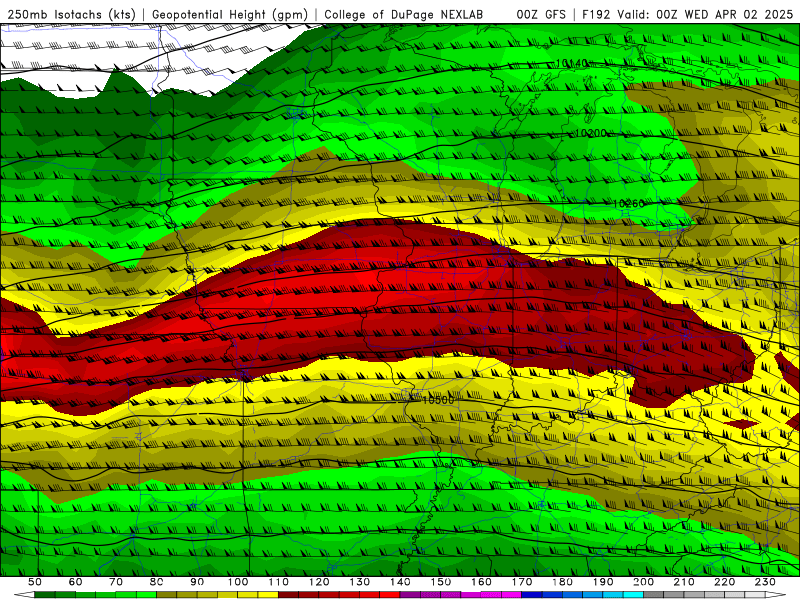Click the 190 value on the color scale
800x600 pixels.
point(603,582)
